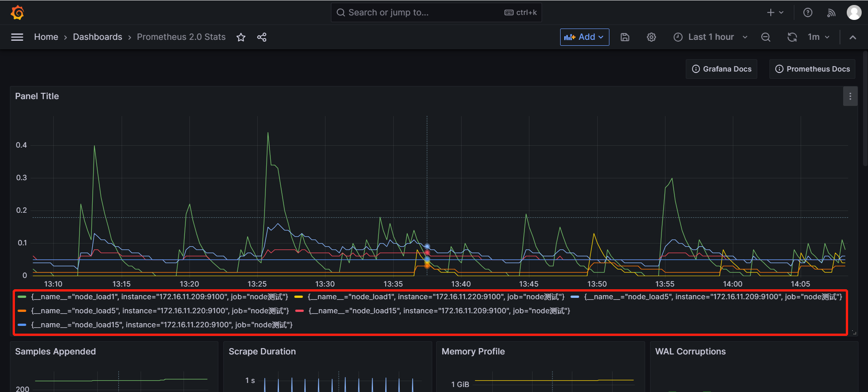Open the help question mark menu
868x392 pixels.
tap(807, 13)
